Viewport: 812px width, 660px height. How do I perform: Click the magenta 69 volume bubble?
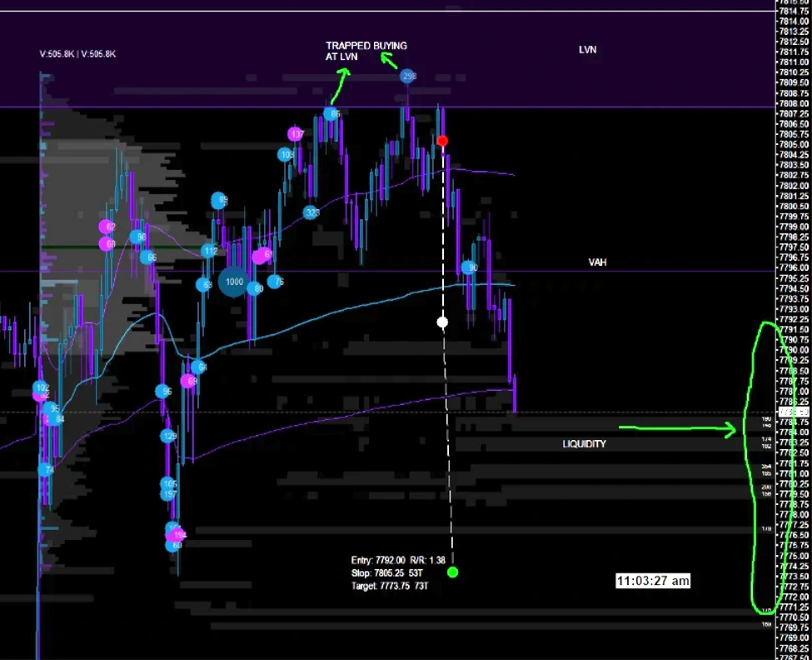(x=188, y=382)
